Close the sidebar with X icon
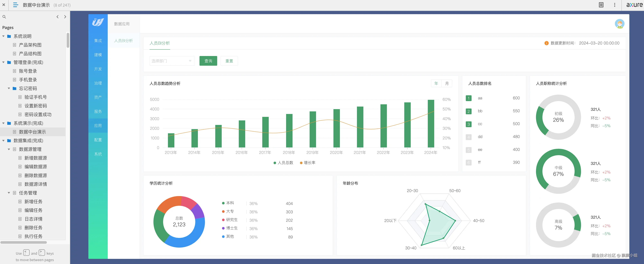 4,5
